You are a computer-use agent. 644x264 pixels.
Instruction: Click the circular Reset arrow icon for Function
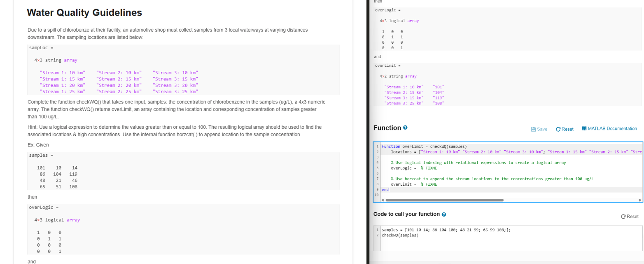coord(559,129)
